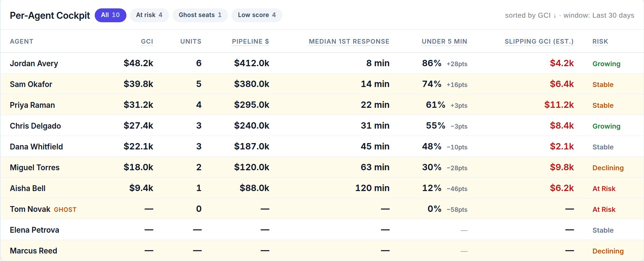
Task: Click the 120 min response value
Action: click(372, 188)
